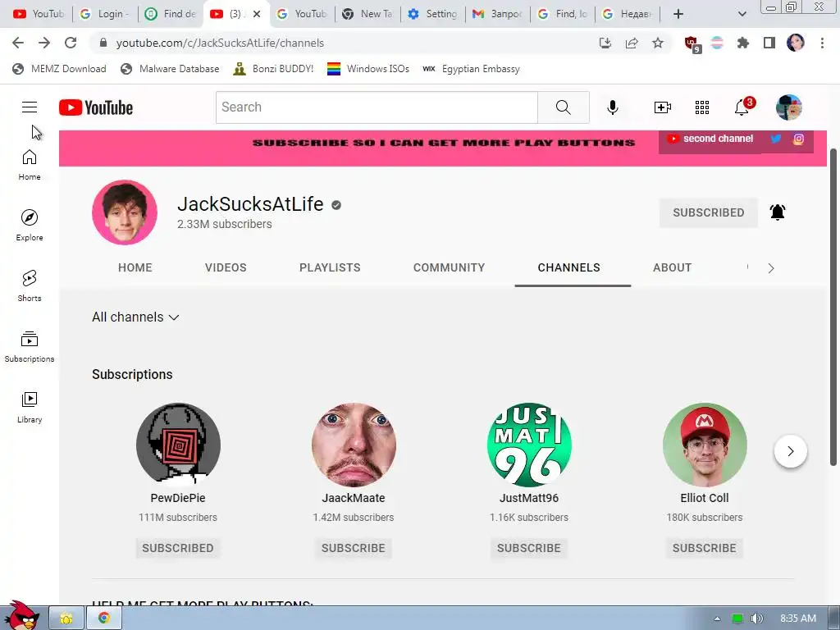Open Instagram link on channel banner
The width and height of the screenshot is (840, 630).
click(798, 139)
